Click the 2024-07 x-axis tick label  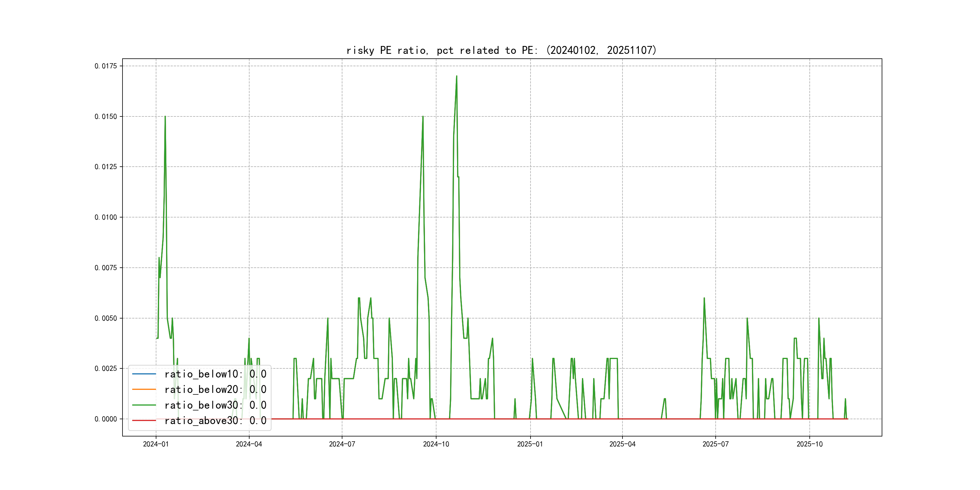pyautogui.click(x=342, y=444)
